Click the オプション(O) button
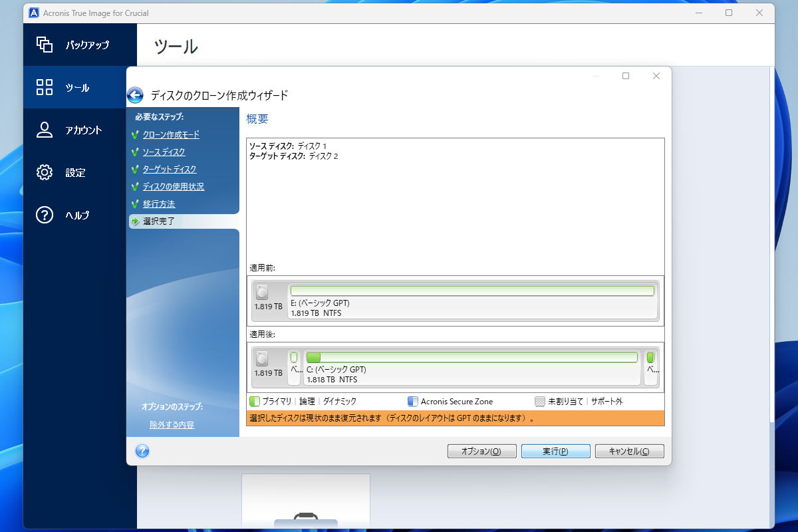The height and width of the screenshot is (532, 798). pos(482,451)
